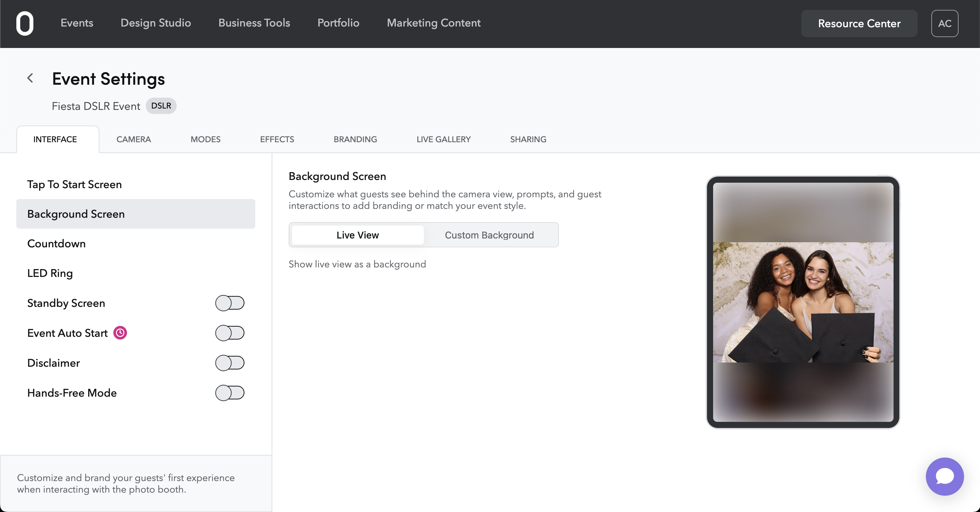
Task: Toggle the Standby Screen switch
Action: coord(230,303)
